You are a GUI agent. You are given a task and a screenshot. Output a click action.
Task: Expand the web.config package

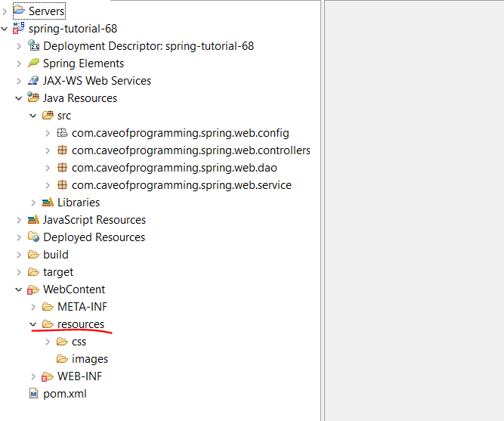click(x=48, y=133)
